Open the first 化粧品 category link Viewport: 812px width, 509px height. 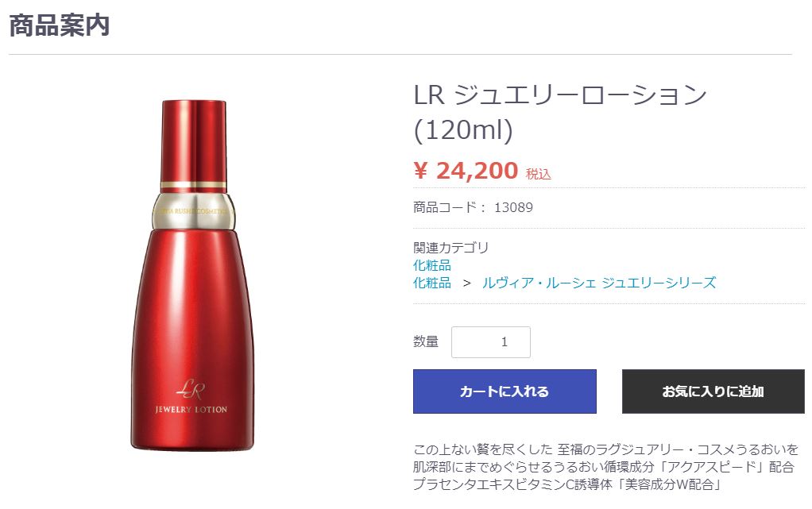click(432, 265)
